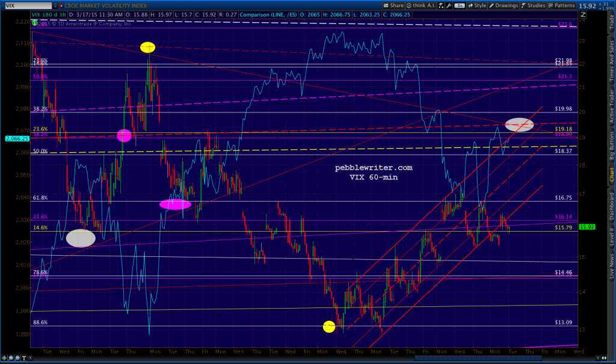Click the $18.37 level label
Viewport: 616px width, 364px height.
(x=563, y=151)
